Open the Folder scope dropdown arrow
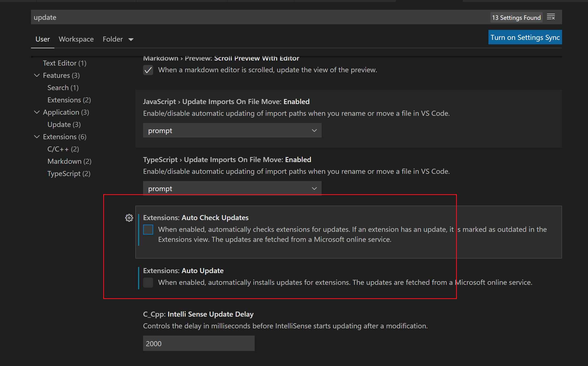 (x=131, y=39)
